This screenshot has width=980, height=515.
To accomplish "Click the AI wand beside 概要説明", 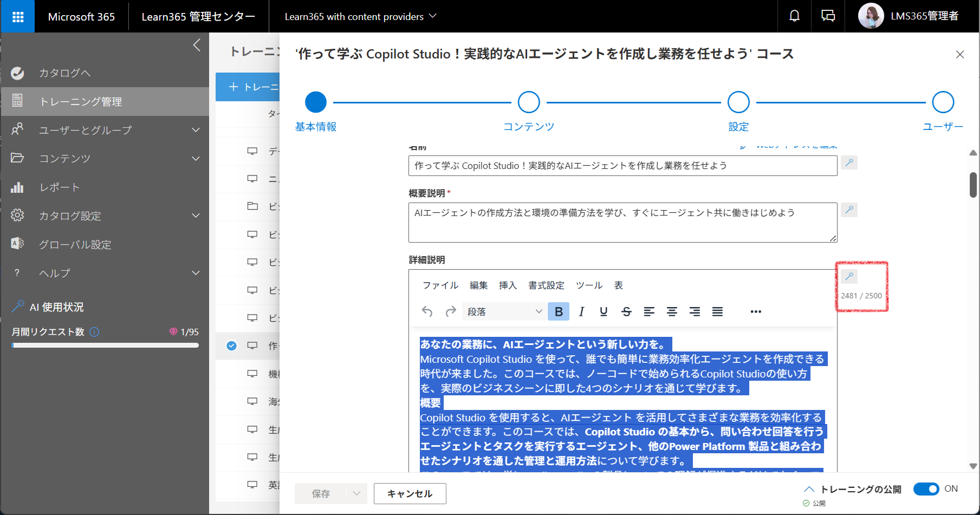I will point(849,210).
